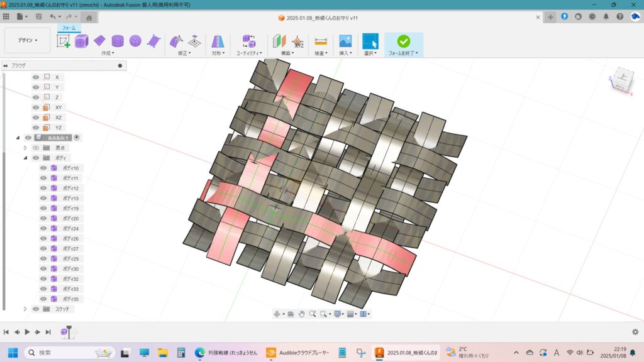
Task: Activate the あみあみ:1 component radio button
Action: pyautogui.click(x=77, y=138)
